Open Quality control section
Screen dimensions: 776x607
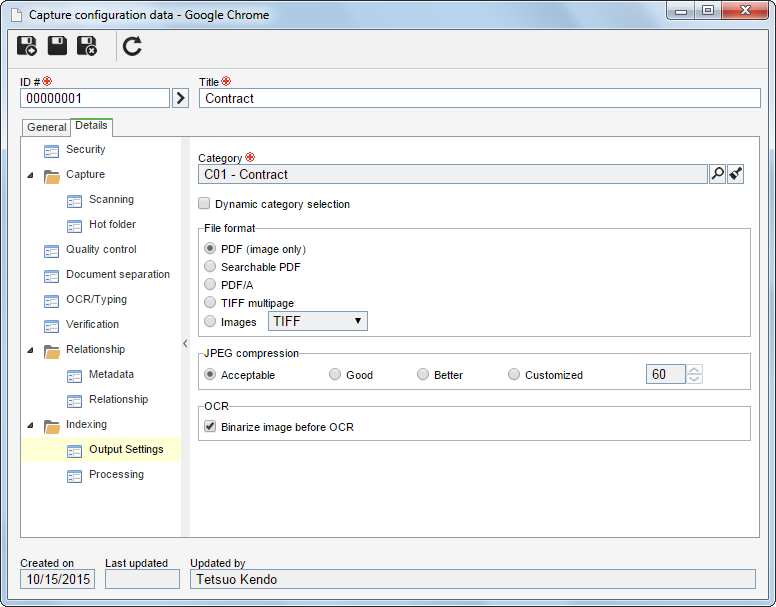[x=101, y=249]
